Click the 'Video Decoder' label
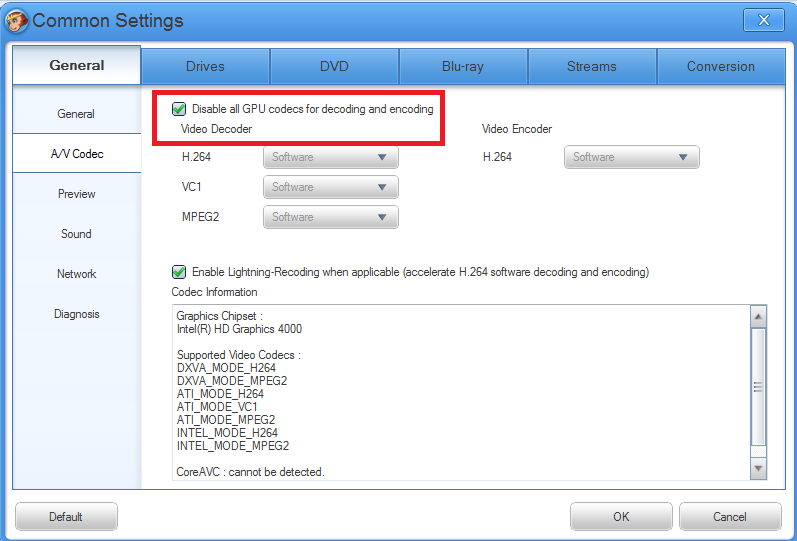The image size is (797, 541). point(217,129)
